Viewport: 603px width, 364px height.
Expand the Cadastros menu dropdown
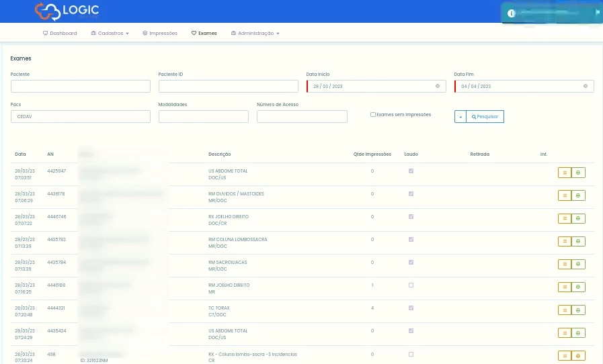pos(110,33)
